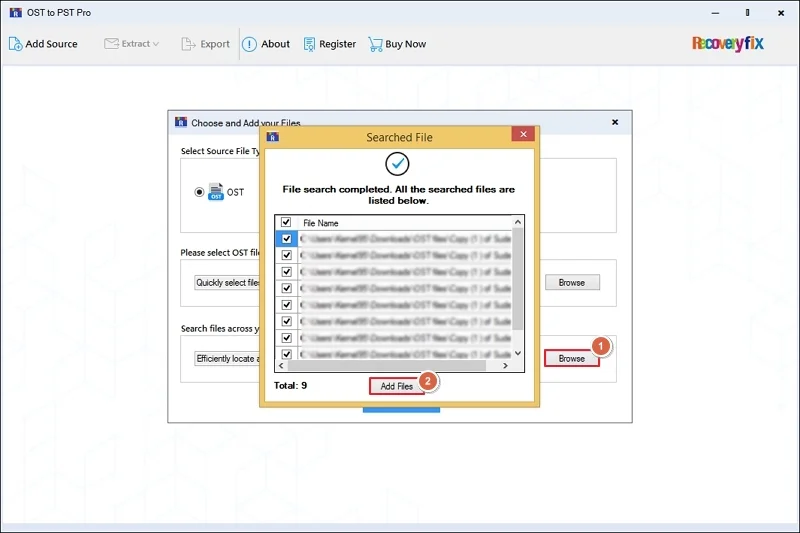Open the About info icon
This screenshot has width=800, height=533.
point(249,44)
